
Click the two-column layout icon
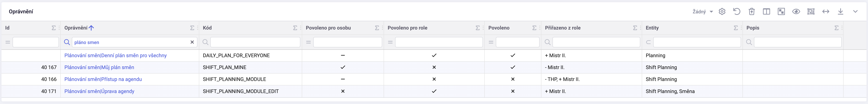[766, 12]
